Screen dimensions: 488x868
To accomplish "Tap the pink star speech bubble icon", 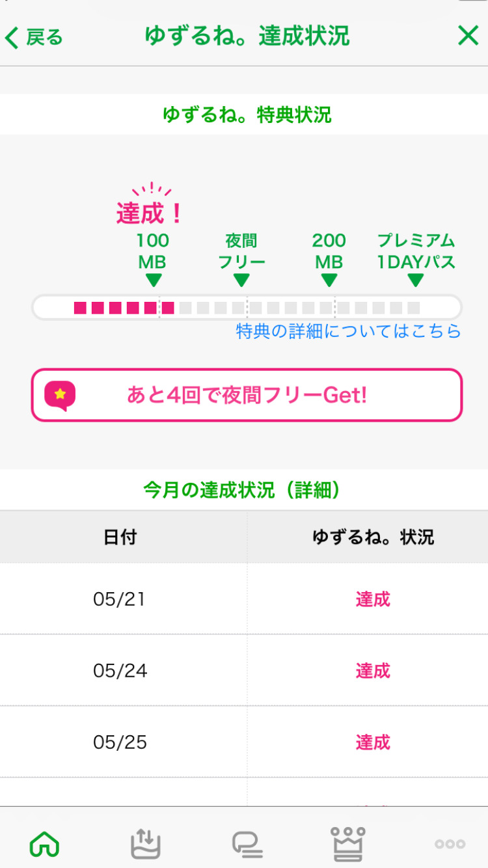I will (60, 395).
